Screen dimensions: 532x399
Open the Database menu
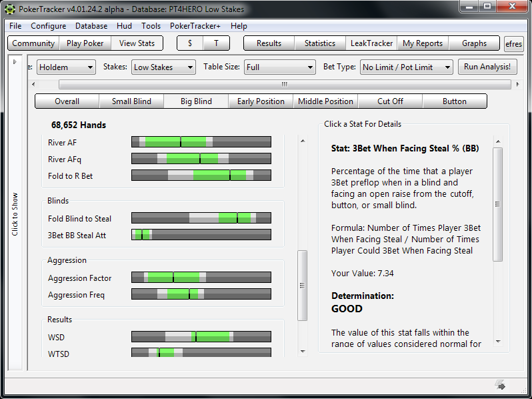tap(91, 26)
